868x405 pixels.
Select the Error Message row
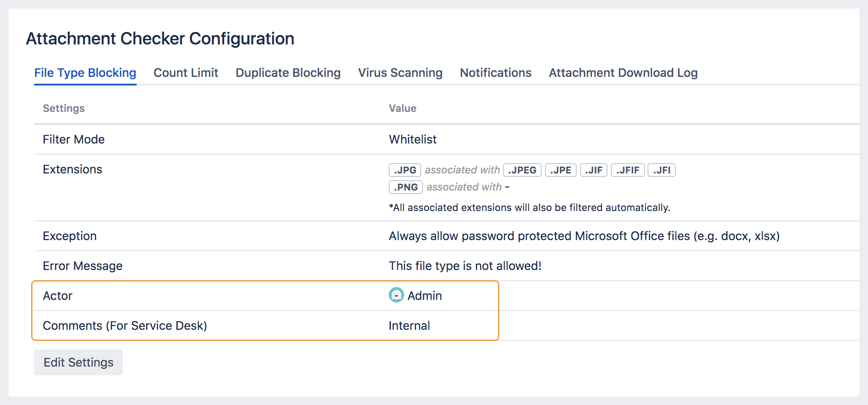point(82,265)
